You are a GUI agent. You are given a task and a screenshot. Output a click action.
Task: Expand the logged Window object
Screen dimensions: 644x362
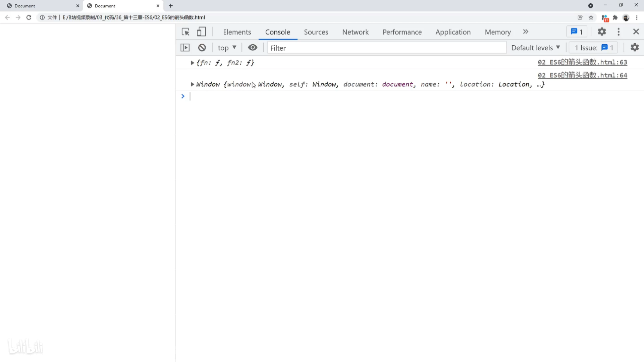click(x=192, y=84)
